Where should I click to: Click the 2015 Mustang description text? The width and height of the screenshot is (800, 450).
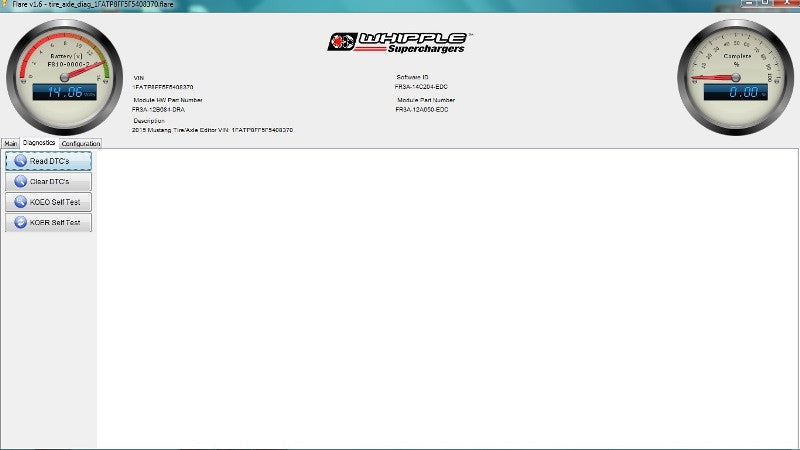pos(212,130)
